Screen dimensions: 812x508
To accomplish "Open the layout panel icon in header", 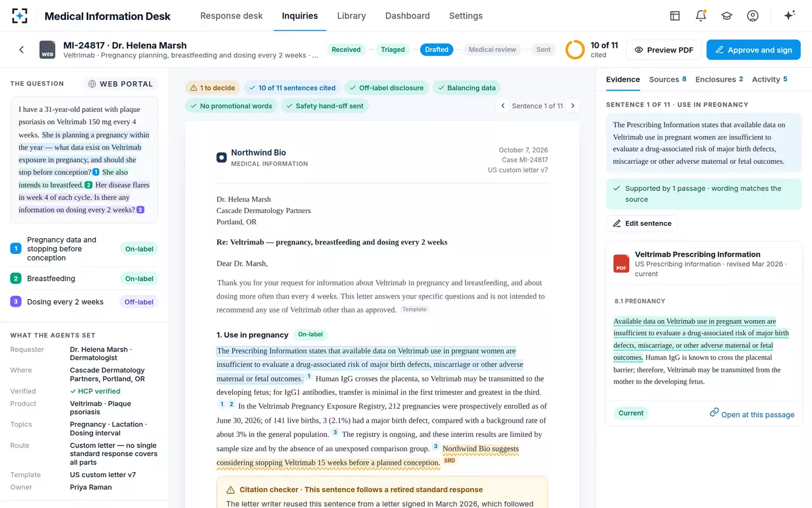I will (x=675, y=16).
